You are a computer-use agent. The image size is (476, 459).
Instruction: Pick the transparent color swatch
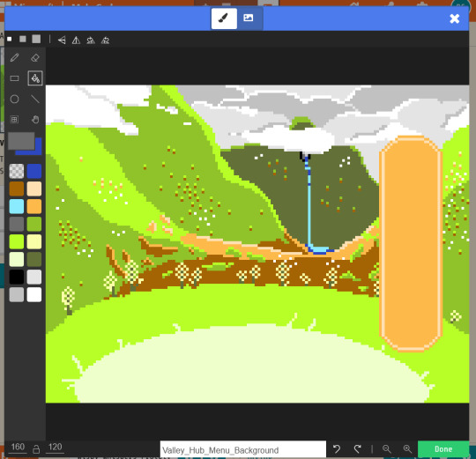[17, 171]
